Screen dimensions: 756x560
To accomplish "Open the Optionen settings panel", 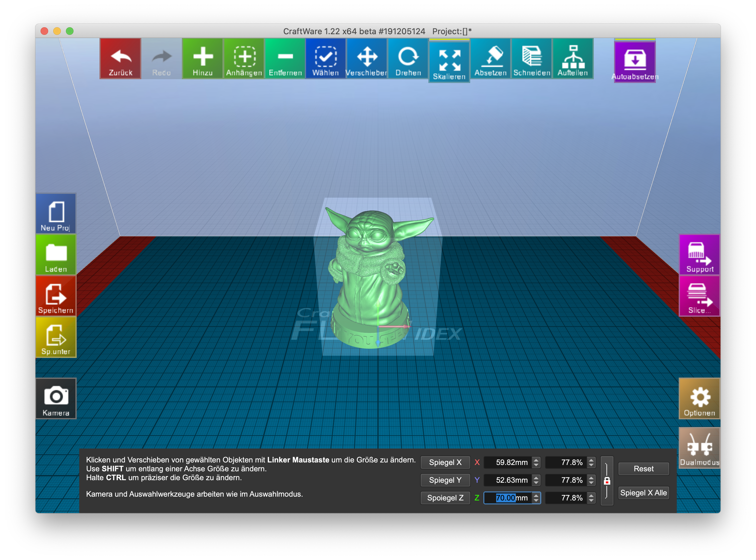I will click(x=699, y=399).
